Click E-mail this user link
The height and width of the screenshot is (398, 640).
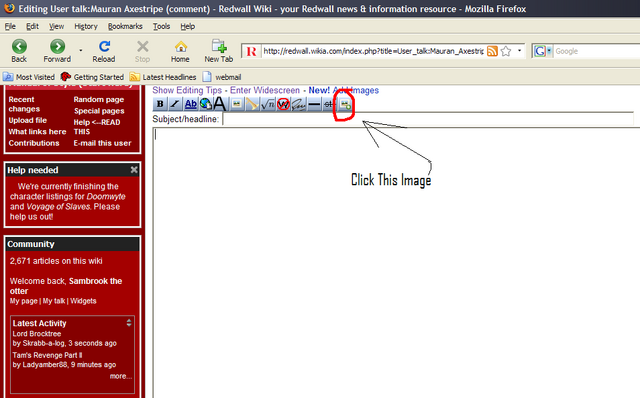click(x=102, y=143)
